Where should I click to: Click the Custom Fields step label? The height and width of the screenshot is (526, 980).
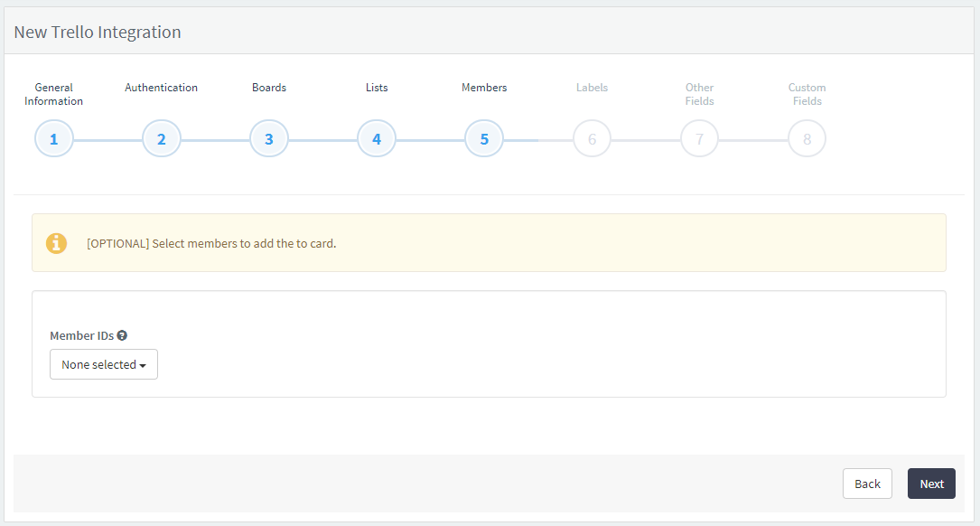[x=807, y=94]
